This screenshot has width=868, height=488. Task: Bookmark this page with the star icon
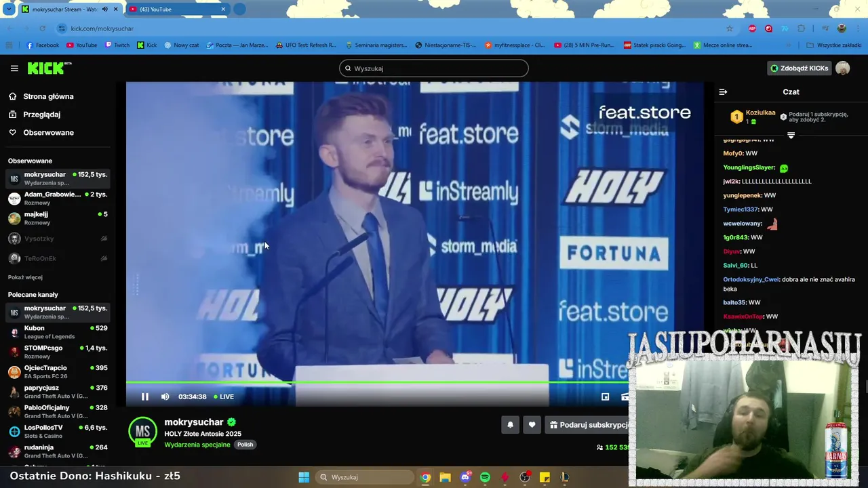click(x=730, y=28)
